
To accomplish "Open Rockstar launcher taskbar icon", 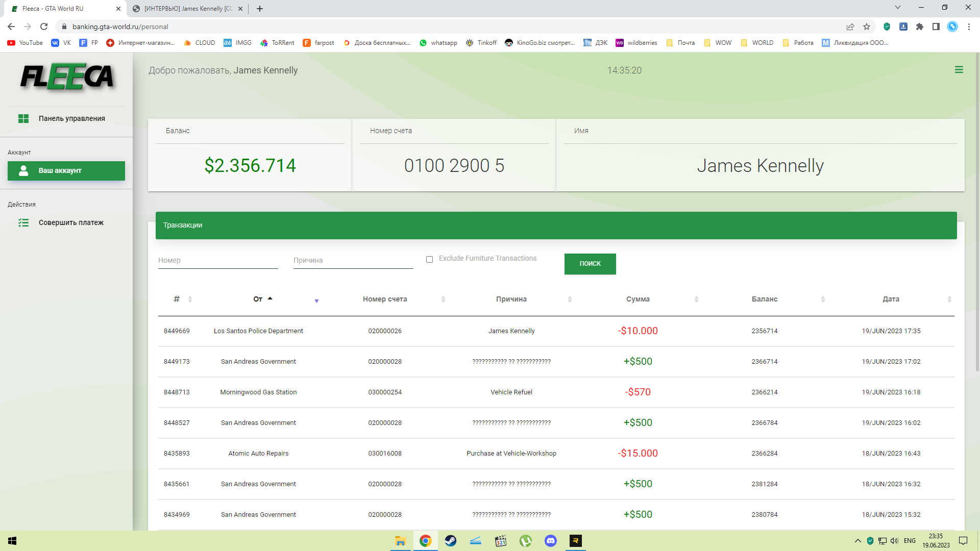I will coord(575,541).
